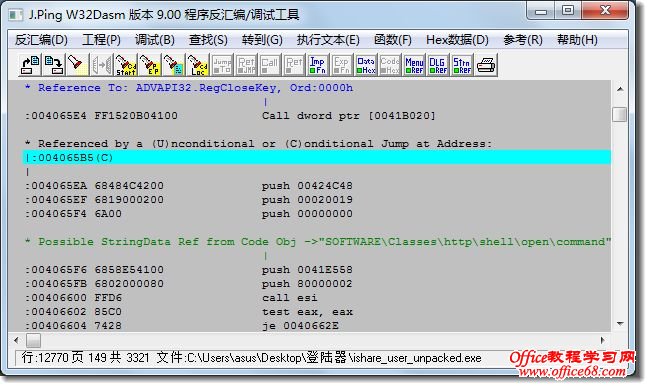Go to code start (Cd Start) icon
The height and width of the screenshot is (386, 648).
click(x=126, y=65)
